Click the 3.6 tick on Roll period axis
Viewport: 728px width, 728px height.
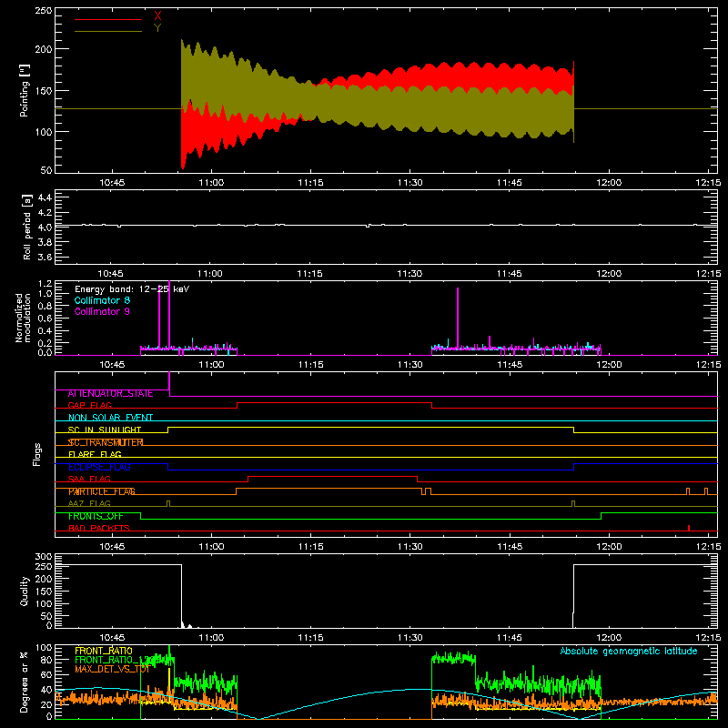[x=45, y=257]
